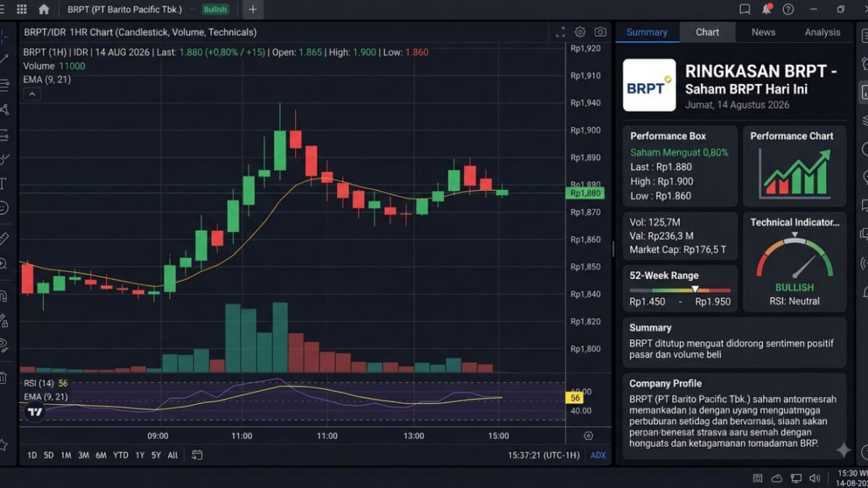The image size is (868, 488).
Task: Select the trend line drawing tool
Action: click(4, 59)
